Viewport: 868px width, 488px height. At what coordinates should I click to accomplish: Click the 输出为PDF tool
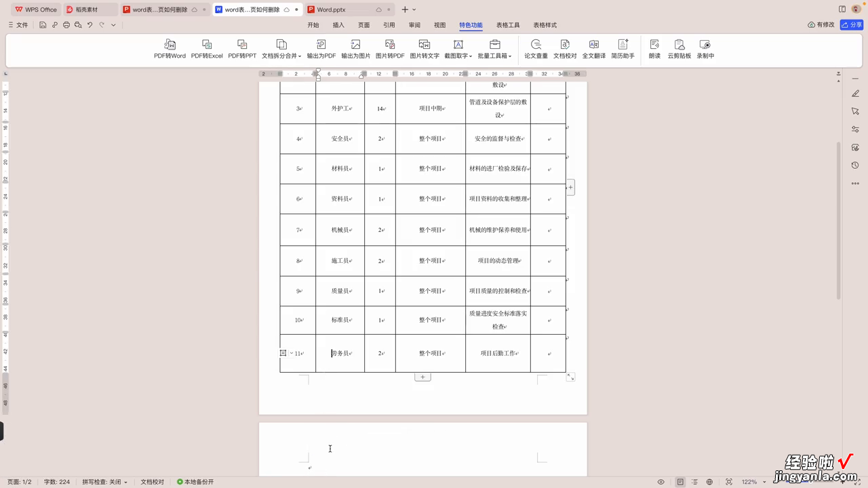321,49
